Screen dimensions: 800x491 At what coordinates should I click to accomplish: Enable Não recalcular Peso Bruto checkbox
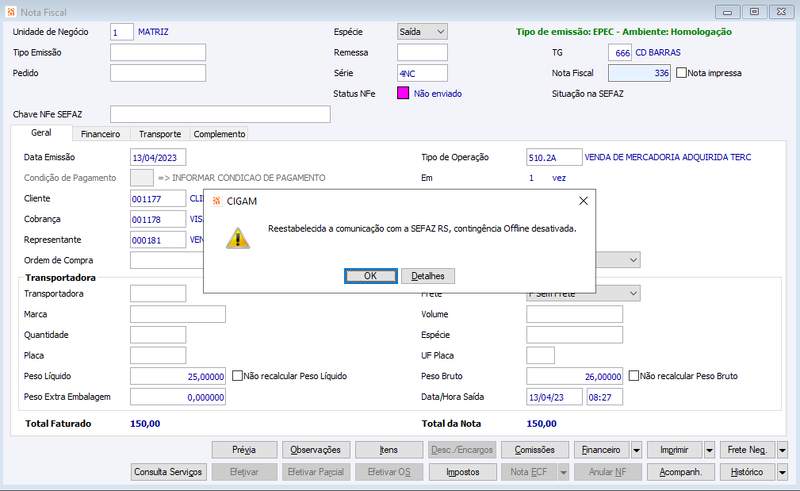633,376
